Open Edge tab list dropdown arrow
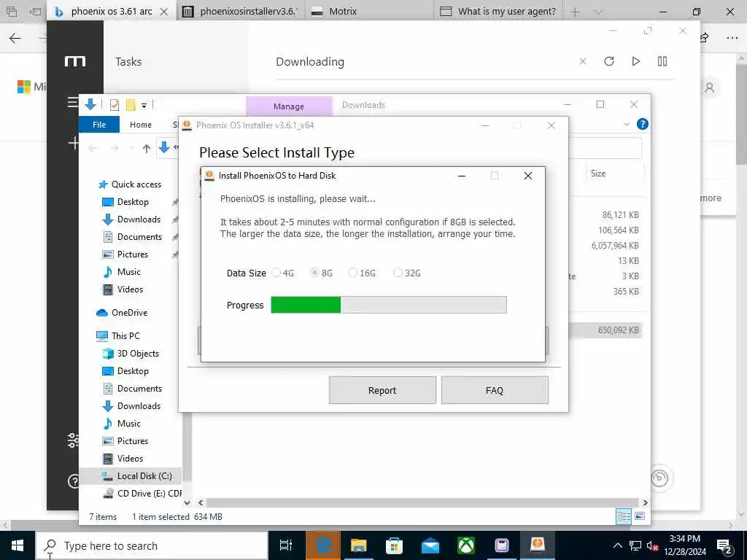The height and width of the screenshot is (560, 747). click(598, 12)
